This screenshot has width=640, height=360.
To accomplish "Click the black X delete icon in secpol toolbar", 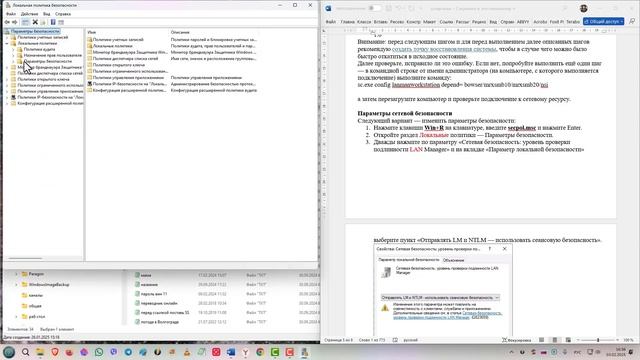I will pos(35,22).
